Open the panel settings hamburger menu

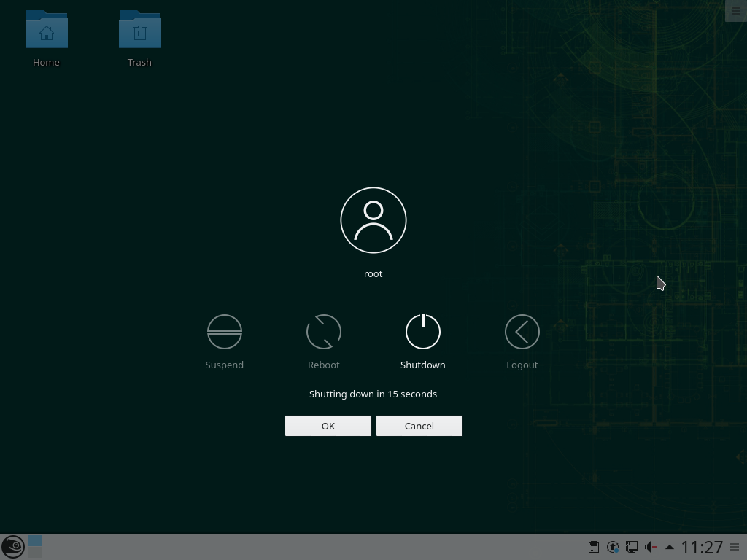pos(735,547)
